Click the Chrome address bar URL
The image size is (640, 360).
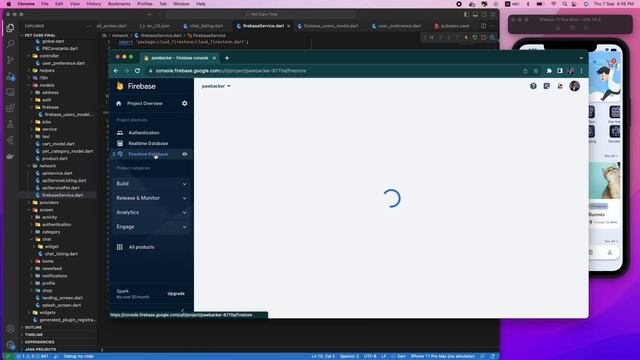coord(231,71)
